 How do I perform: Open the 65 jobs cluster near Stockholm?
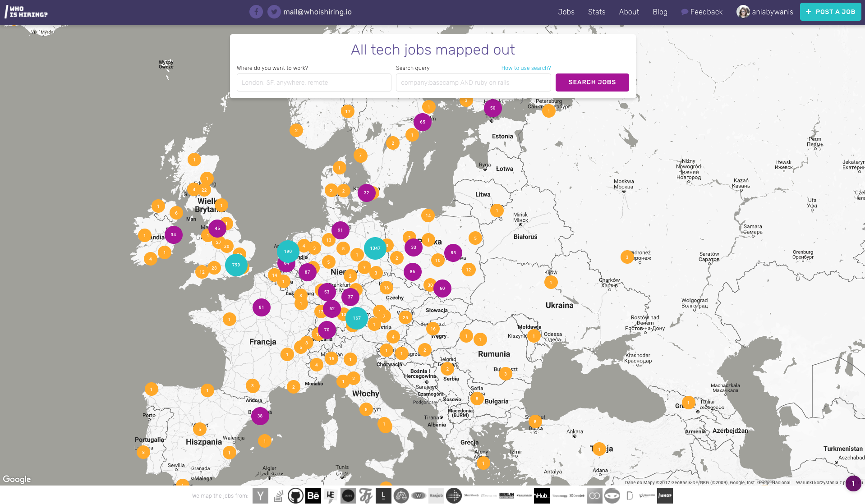(x=423, y=122)
